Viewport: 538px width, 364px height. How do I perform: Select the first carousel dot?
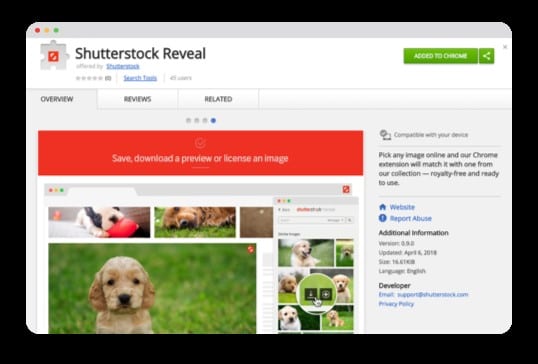tap(188, 120)
